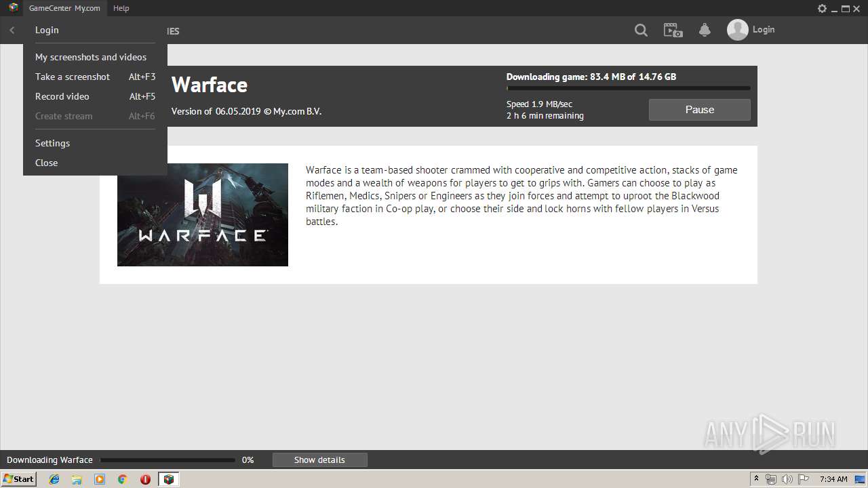Show details of the download
This screenshot has height=488, width=868.
(x=319, y=460)
